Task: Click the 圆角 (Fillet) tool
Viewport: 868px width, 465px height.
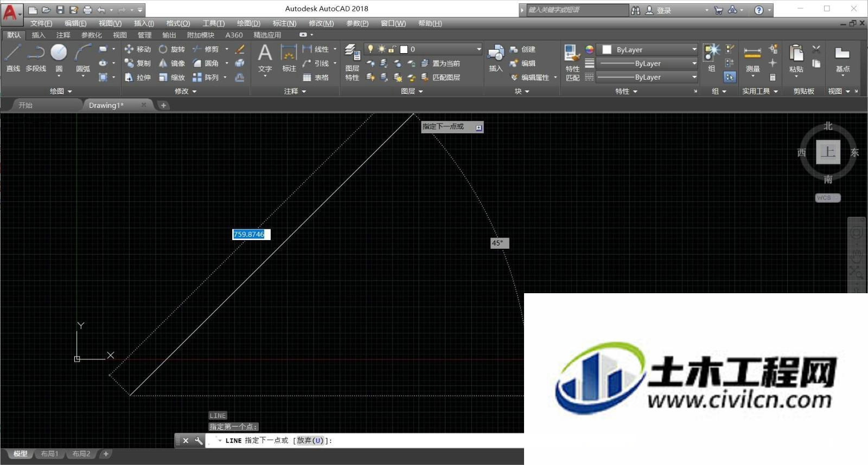Action: [206, 63]
